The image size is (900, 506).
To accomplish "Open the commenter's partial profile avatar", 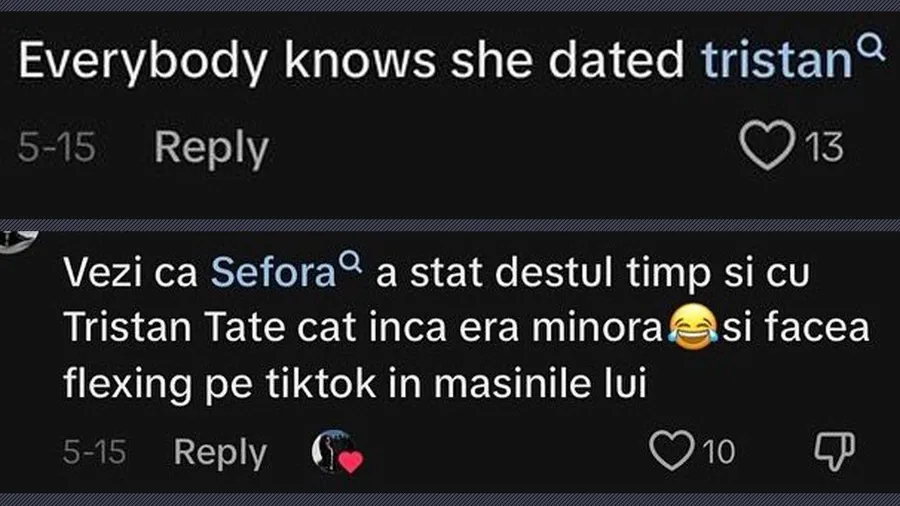I will [19, 235].
